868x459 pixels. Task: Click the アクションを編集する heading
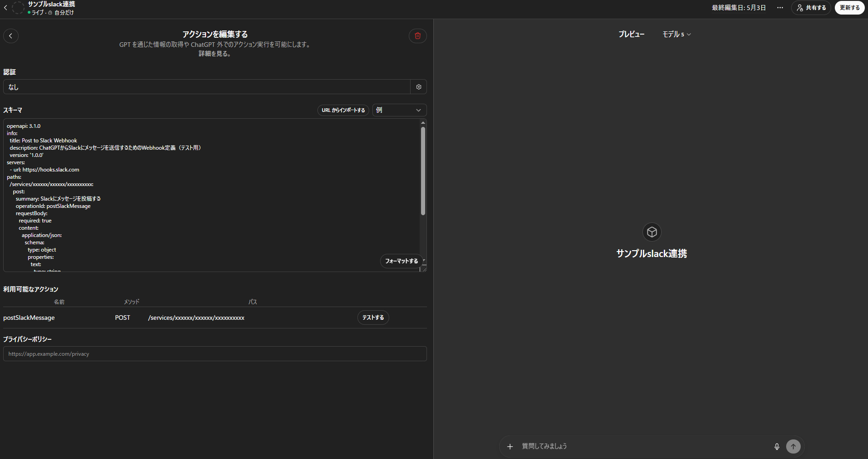[215, 34]
